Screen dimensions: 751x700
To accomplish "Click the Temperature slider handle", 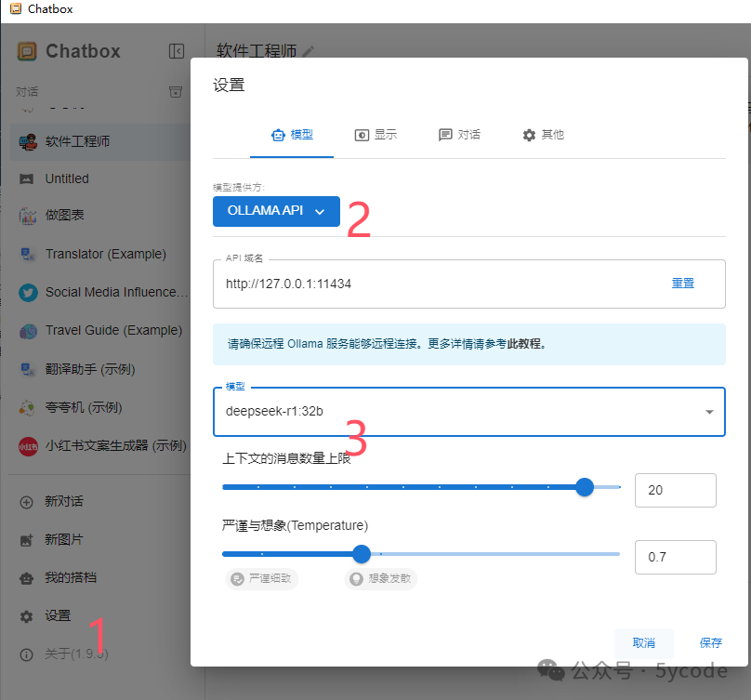I will coord(362,554).
